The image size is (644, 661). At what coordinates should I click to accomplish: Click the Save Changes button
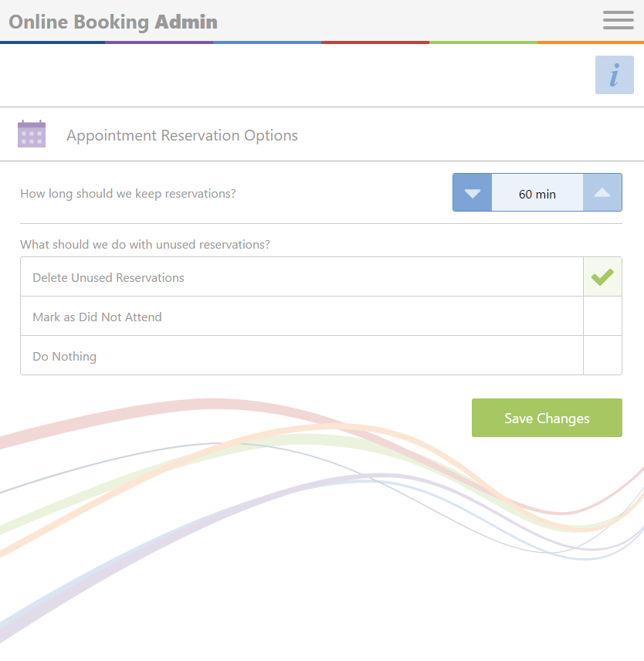click(x=547, y=418)
